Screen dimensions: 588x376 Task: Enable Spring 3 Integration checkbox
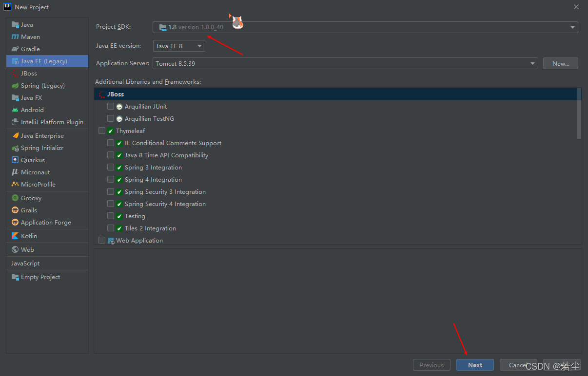[111, 167]
